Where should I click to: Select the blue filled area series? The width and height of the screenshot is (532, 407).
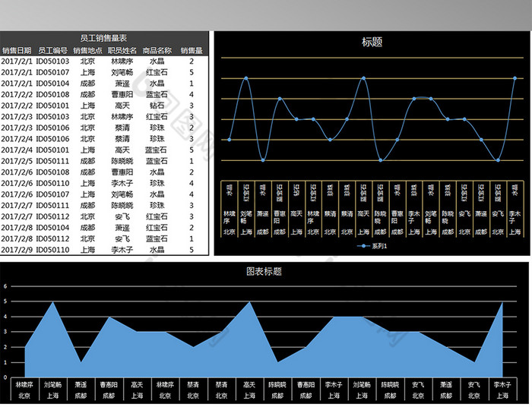pos(266,349)
